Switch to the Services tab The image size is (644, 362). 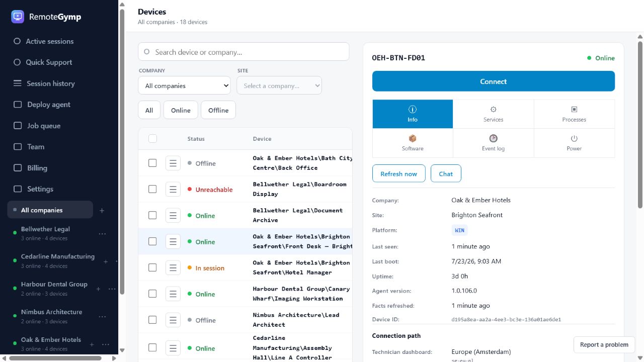click(494, 114)
